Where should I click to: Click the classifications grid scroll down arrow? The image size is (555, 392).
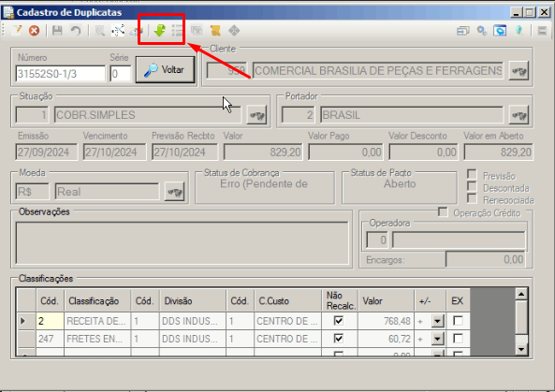point(521,350)
